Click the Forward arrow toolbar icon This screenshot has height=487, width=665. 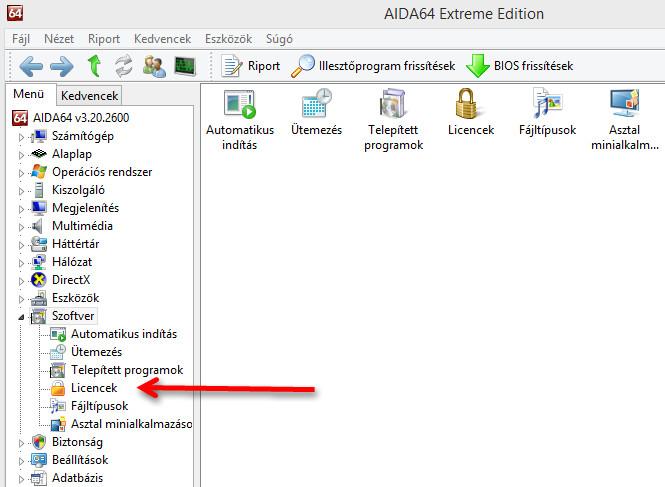62,67
